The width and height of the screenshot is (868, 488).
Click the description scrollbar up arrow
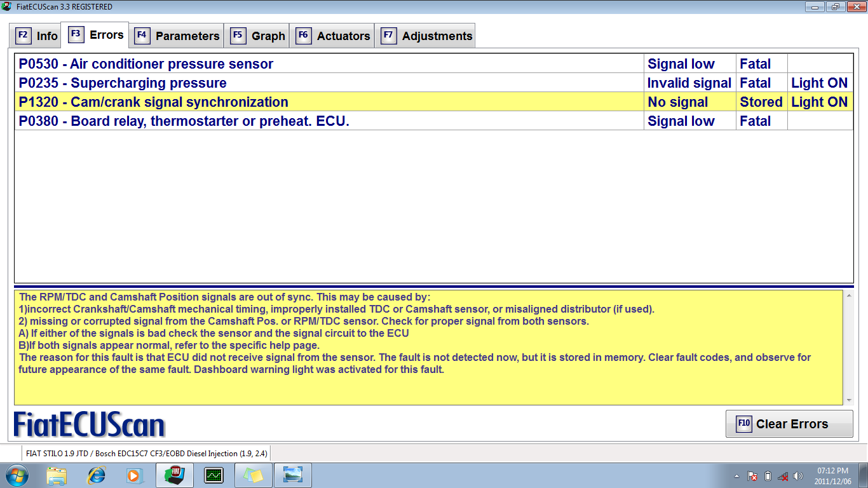849,295
